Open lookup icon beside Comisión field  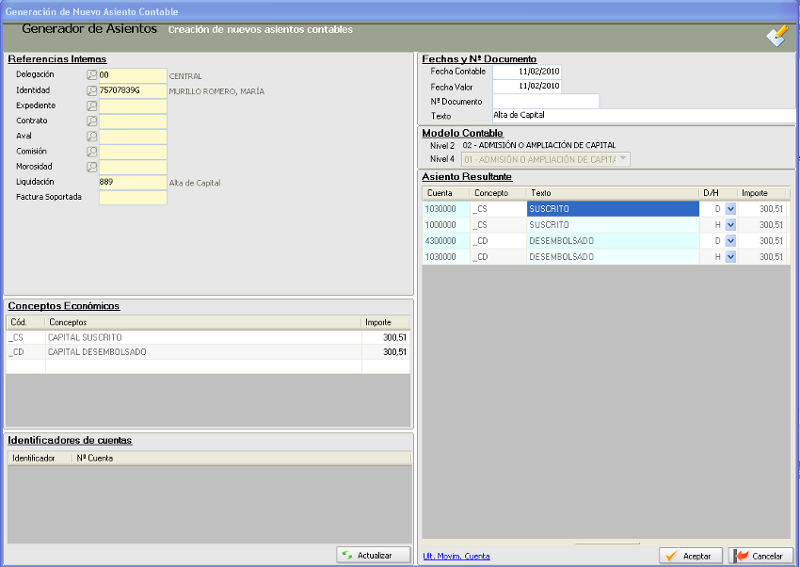coord(91,152)
